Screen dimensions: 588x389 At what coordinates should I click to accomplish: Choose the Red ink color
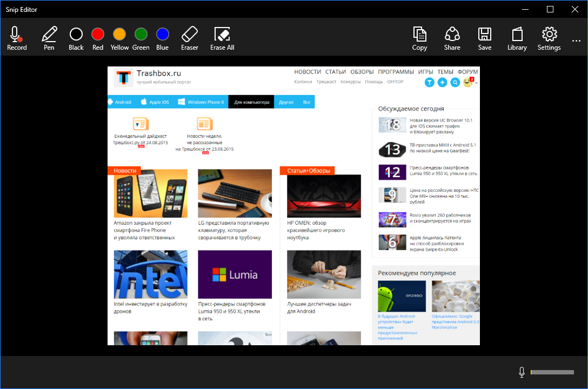[x=98, y=38]
